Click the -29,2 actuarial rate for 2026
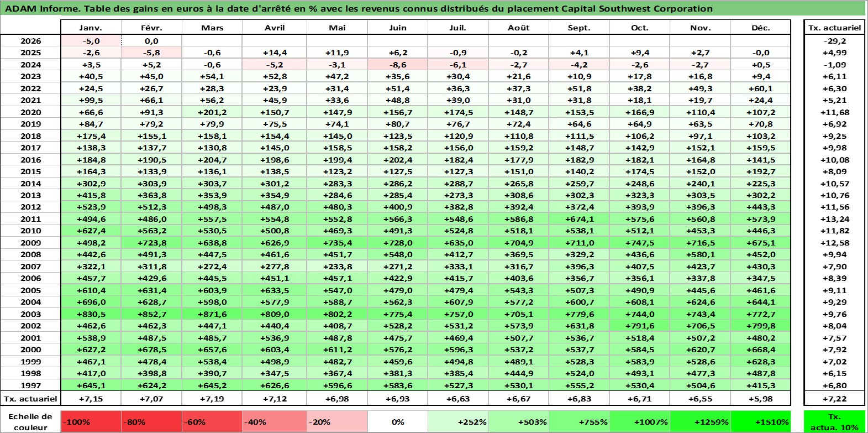This screenshot has width=868, height=433. click(x=834, y=41)
